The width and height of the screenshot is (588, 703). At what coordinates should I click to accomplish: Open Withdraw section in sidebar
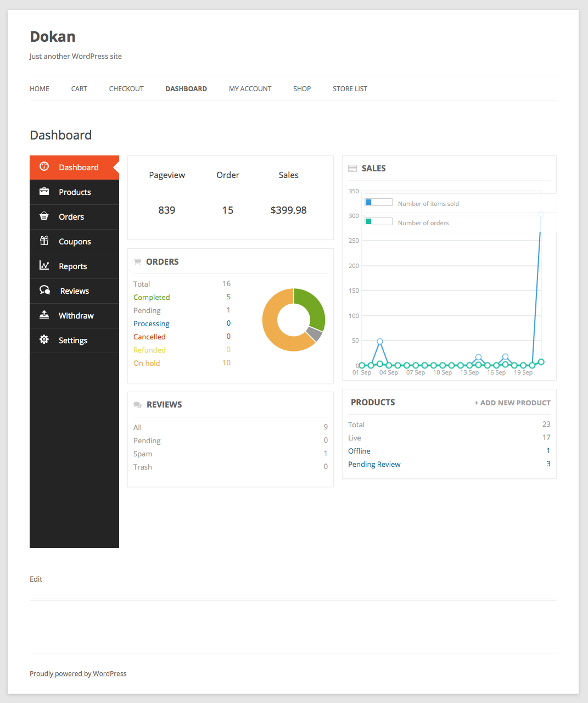[x=74, y=316]
